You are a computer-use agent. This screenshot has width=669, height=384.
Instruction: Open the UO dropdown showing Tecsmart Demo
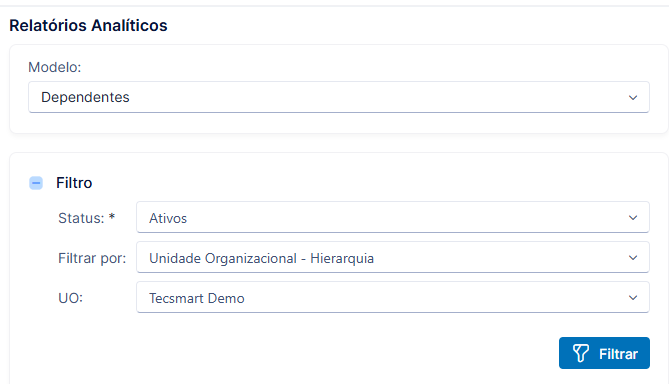pyautogui.click(x=393, y=297)
